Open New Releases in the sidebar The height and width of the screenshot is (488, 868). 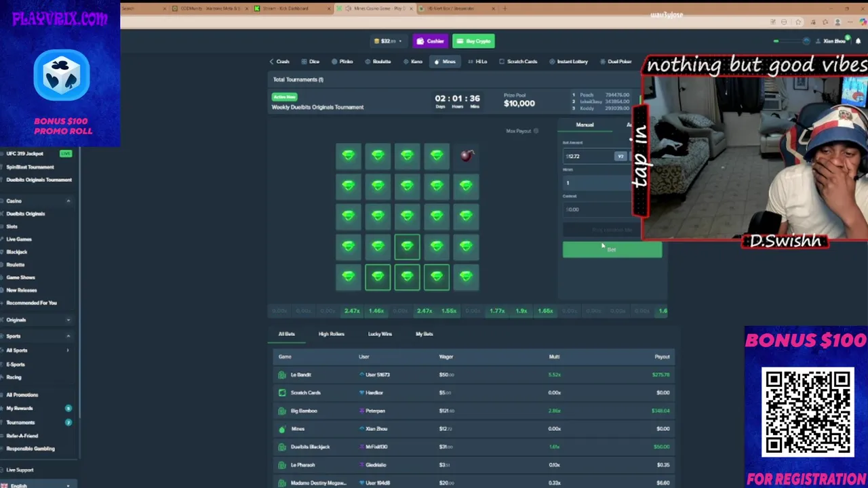(x=22, y=290)
